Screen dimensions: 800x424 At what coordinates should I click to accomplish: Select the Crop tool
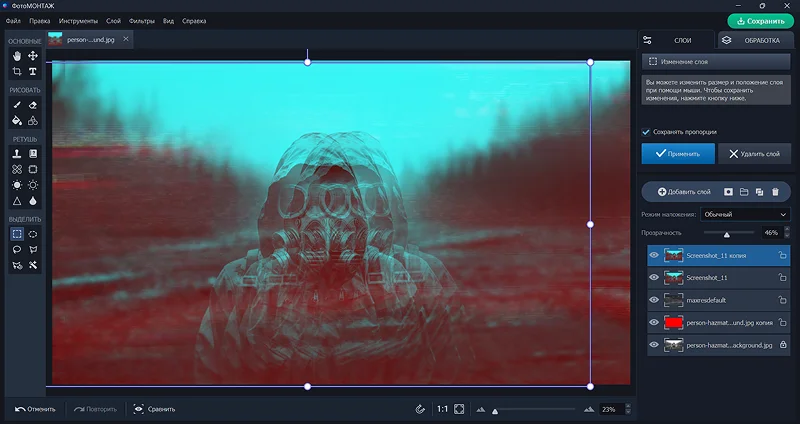pyautogui.click(x=17, y=71)
